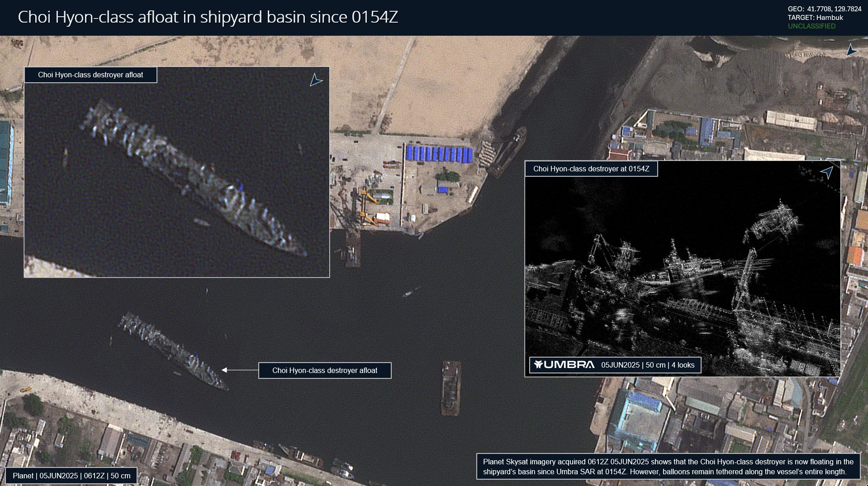Viewport: 868px width, 486px height.
Task: Click the 'TARGET: Hambuk' text
Action: 815,18
